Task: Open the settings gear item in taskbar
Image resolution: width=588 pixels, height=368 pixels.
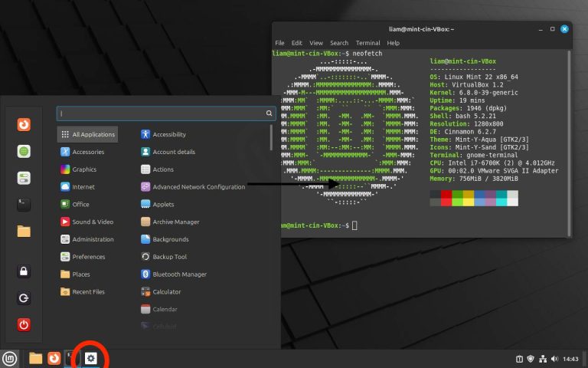Action: [90, 358]
